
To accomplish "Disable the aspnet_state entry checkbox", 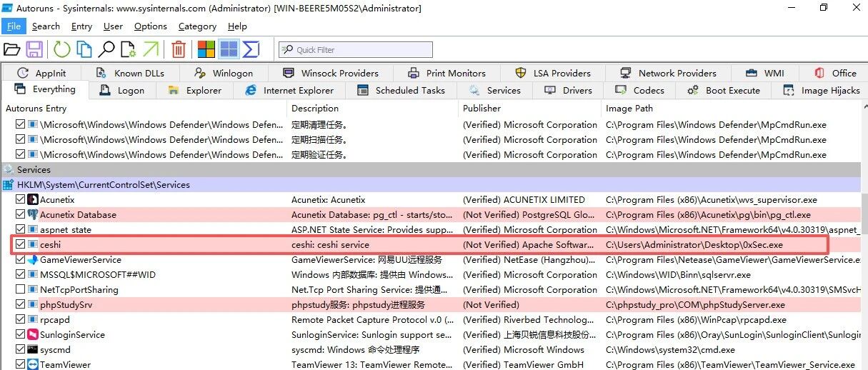I will coord(20,230).
